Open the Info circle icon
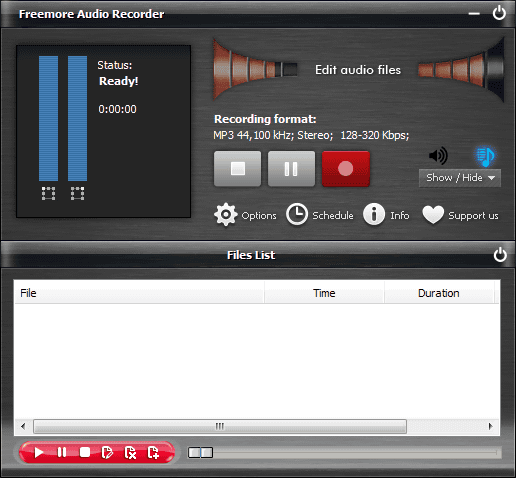The height and width of the screenshot is (478, 516). [374, 214]
